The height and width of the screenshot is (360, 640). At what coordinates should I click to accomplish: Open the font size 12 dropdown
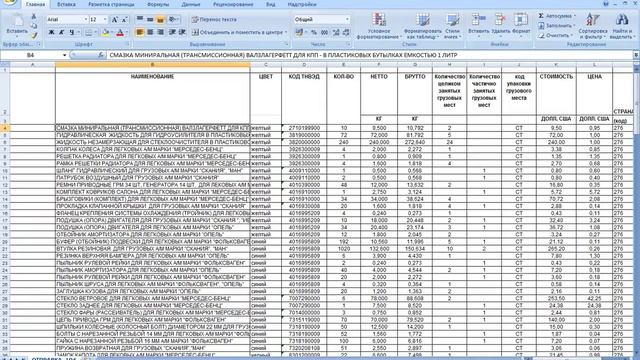tap(105, 20)
